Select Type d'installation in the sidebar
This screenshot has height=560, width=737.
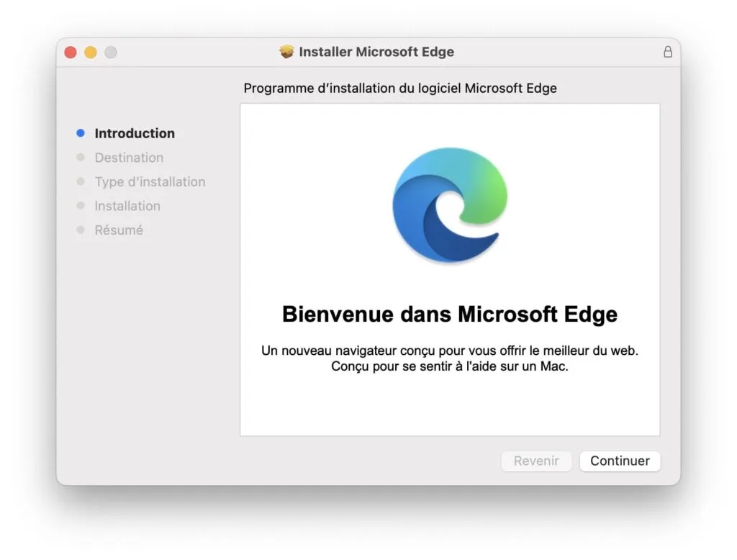[x=150, y=181]
